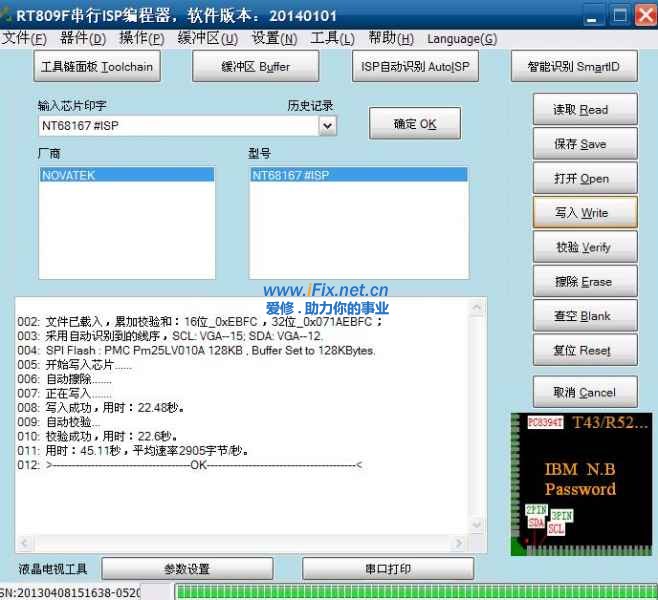
Task: Open the 帮助(H) menu
Action: coord(391,39)
